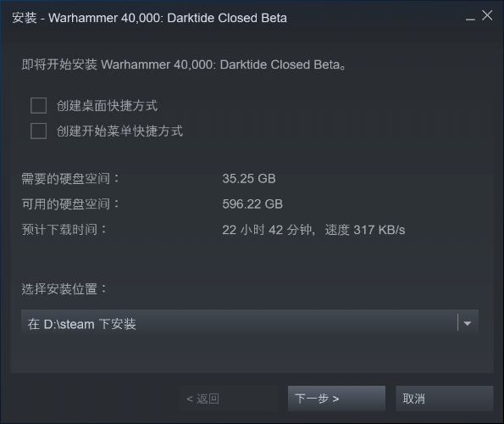This screenshot has width=504, height=424.
Task: Click the 创建桌面快捷方式 label text
Action: [x=107, y=106]
